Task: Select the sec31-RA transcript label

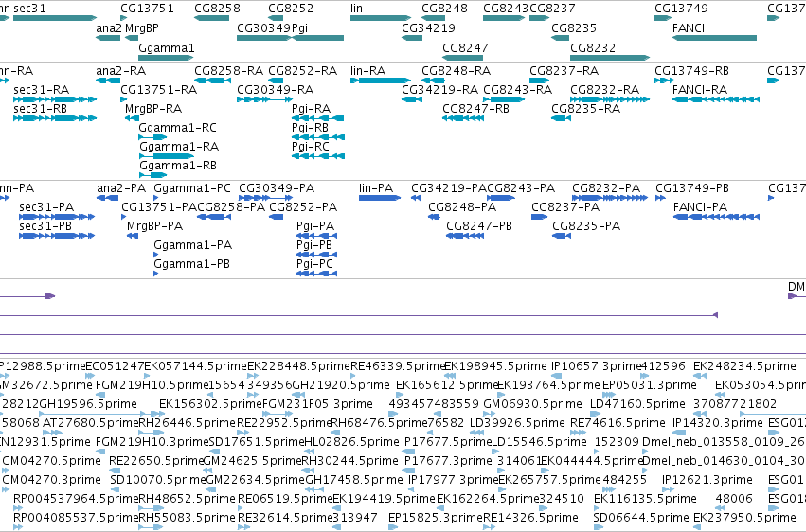Action: (41, 90)
